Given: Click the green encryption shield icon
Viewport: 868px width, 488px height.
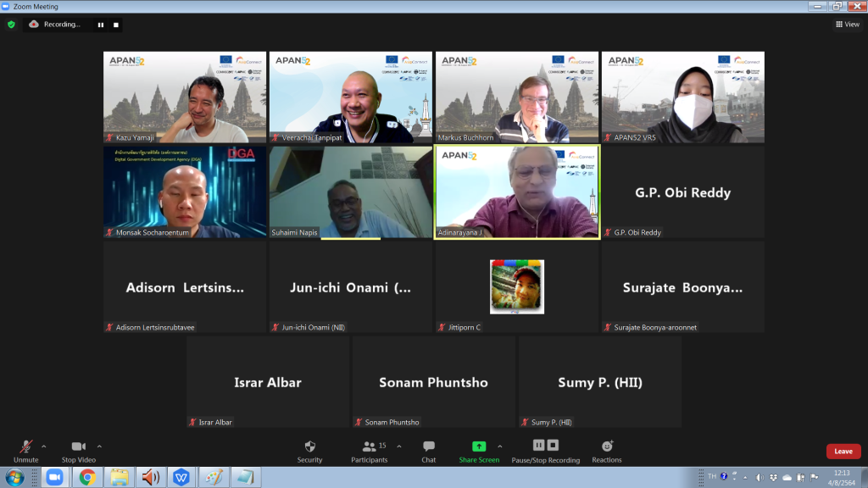Looking at the screenshot, I should click(11, 25).
